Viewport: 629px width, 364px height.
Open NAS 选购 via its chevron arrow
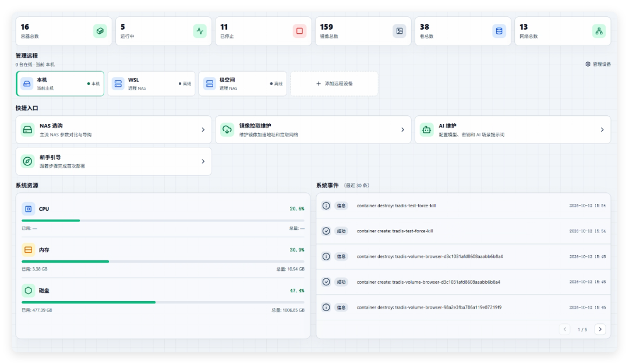click(203, 130)
